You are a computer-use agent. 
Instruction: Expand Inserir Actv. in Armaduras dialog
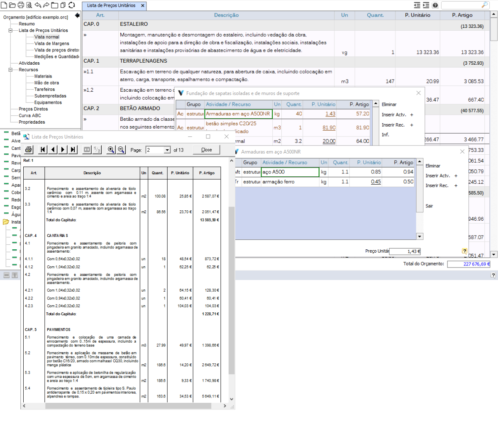pyautogui.click(x=456, y=175)
